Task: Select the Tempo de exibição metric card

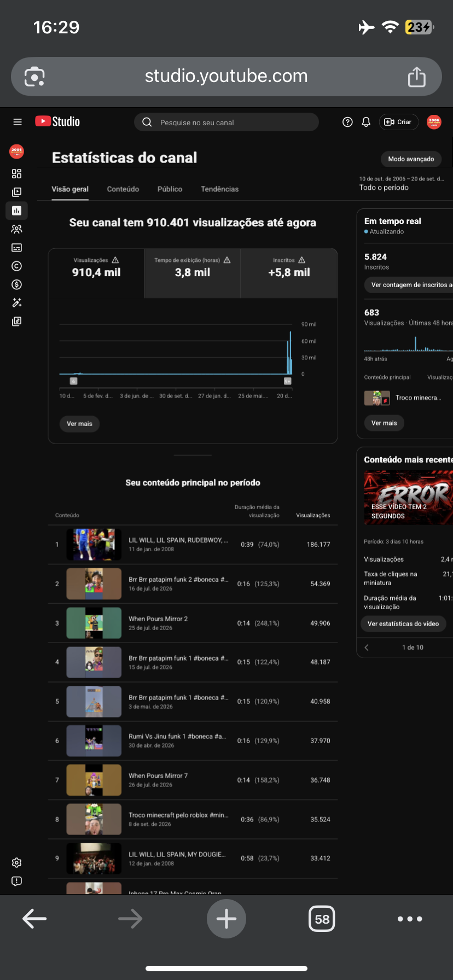Action: [193, 273]
